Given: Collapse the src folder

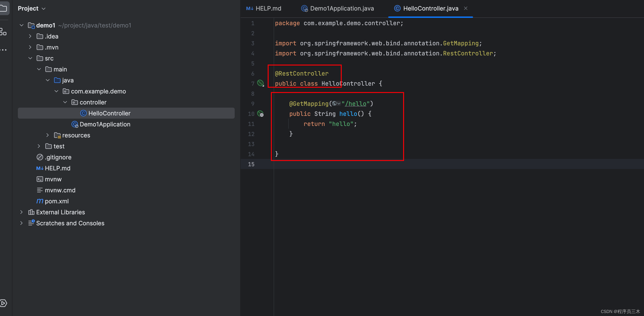Looking at the screenshot, I should tap(30, 58).
